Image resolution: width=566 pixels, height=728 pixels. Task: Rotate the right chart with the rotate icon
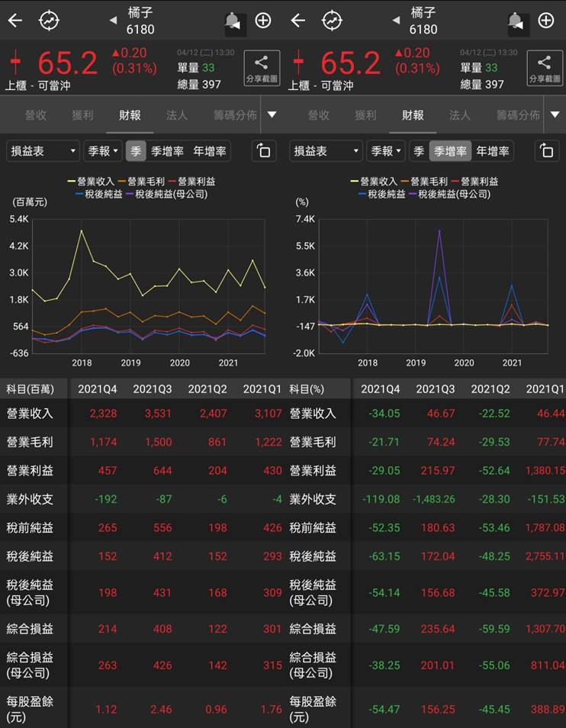click(x=546, y=151)
